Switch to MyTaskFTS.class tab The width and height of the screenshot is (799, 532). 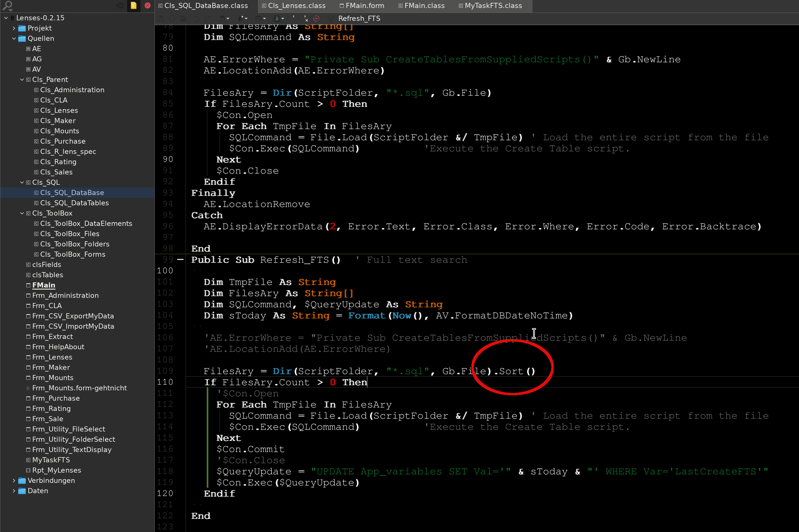[x=490, y=6]
